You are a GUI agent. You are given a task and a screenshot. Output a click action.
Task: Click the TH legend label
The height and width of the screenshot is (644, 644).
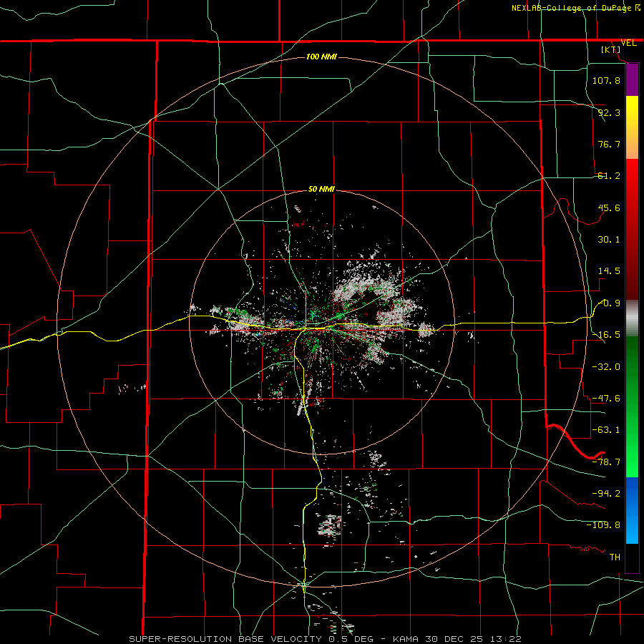(615, 557)
